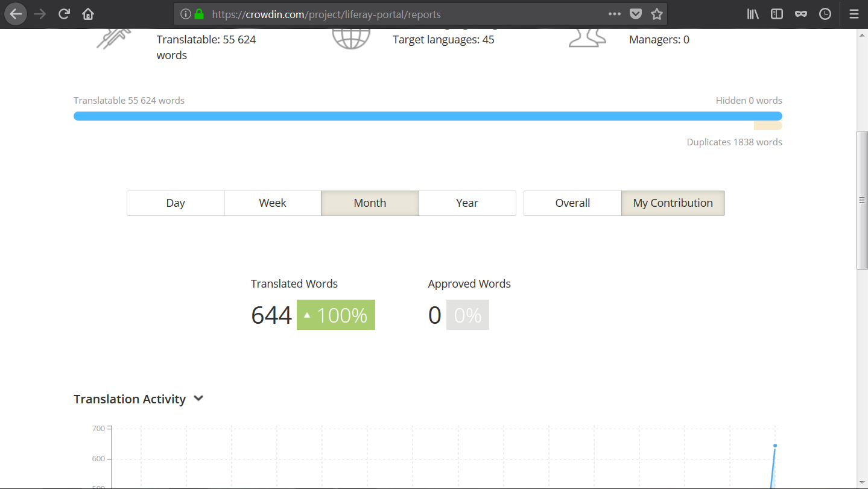Viewport: 868px width, 489px height.
Task: Click the chart data point at top right
Action: tap(775, 446)
